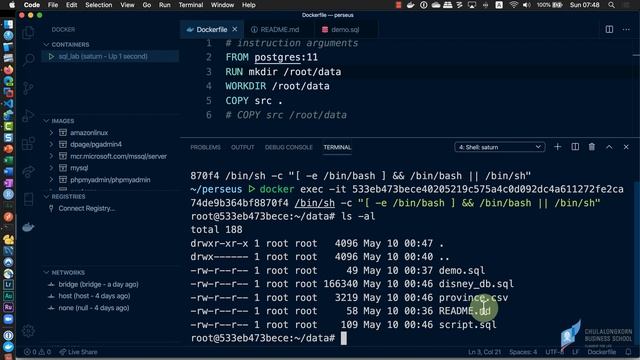Open notifications bell in status bar
Screen dimensions: 640x360
[x=628, y=352]
